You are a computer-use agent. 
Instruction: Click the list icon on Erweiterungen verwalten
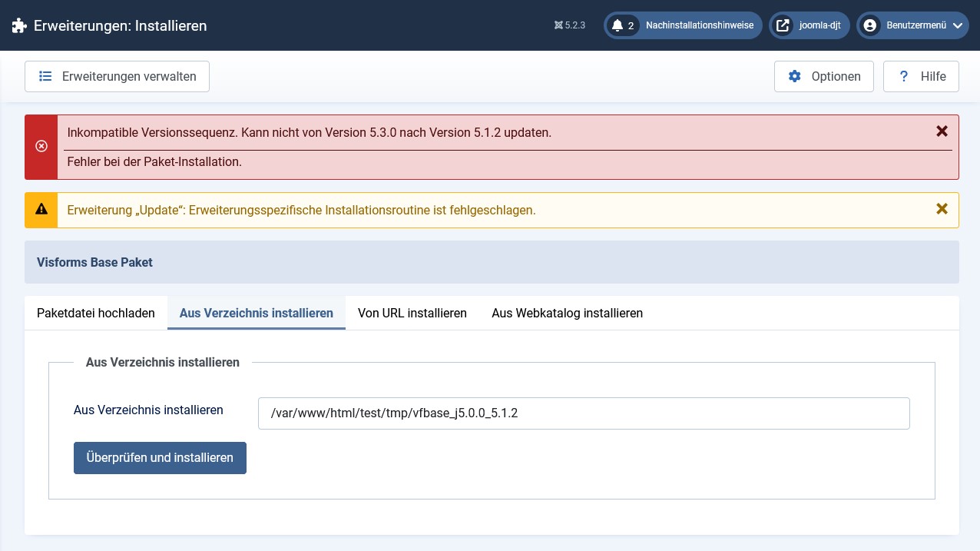click(45, 76)
